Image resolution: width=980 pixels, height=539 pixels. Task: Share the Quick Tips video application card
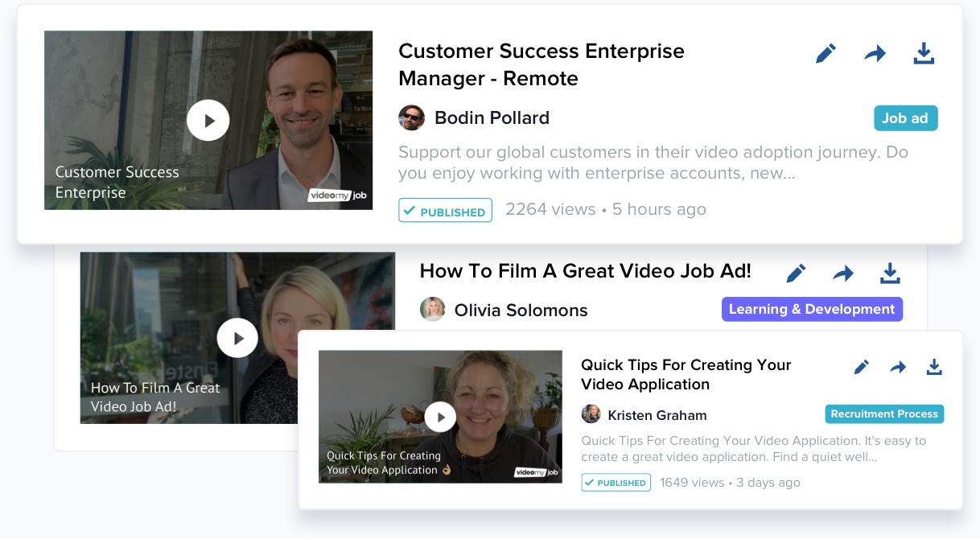[898, 368]
